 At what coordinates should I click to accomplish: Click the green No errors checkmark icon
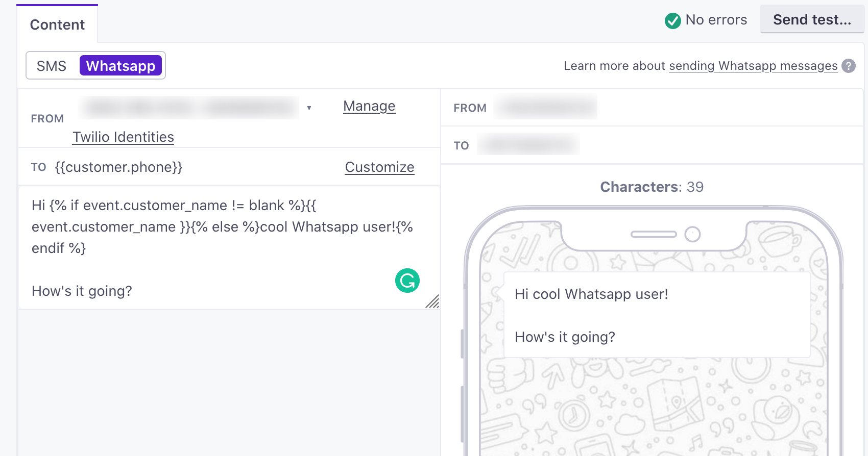[x=672, y=20]
